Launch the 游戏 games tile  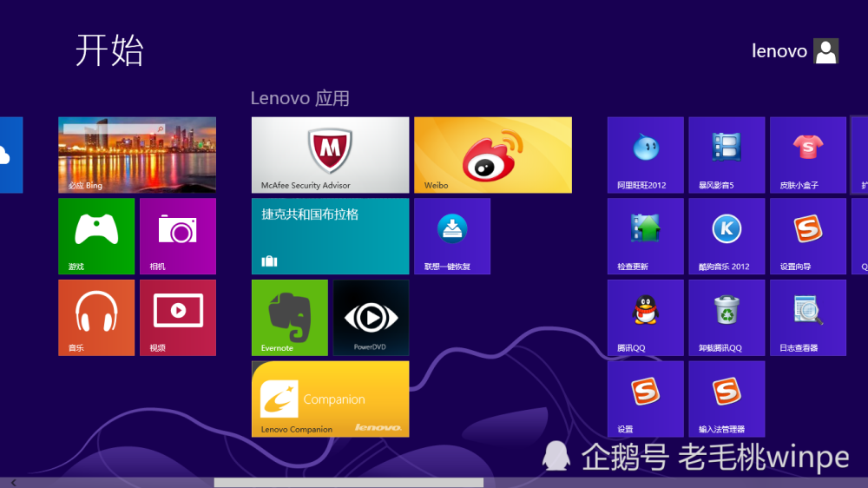coord(96,236)
